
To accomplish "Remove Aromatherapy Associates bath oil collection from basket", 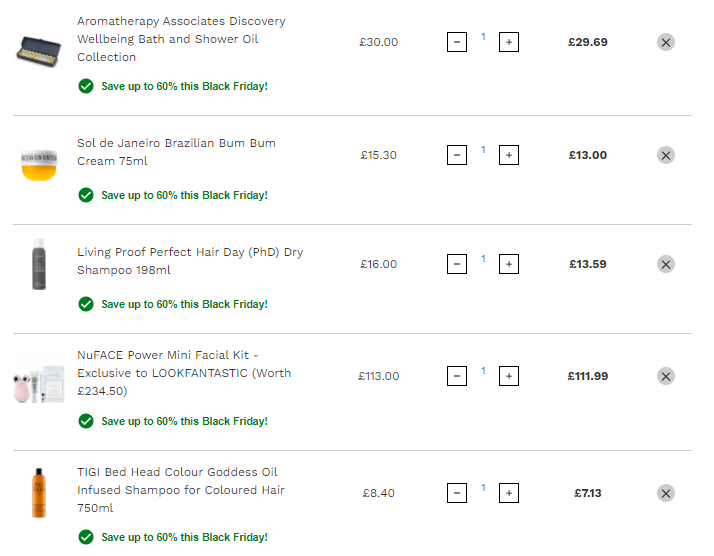I will (x=665, y=42).
